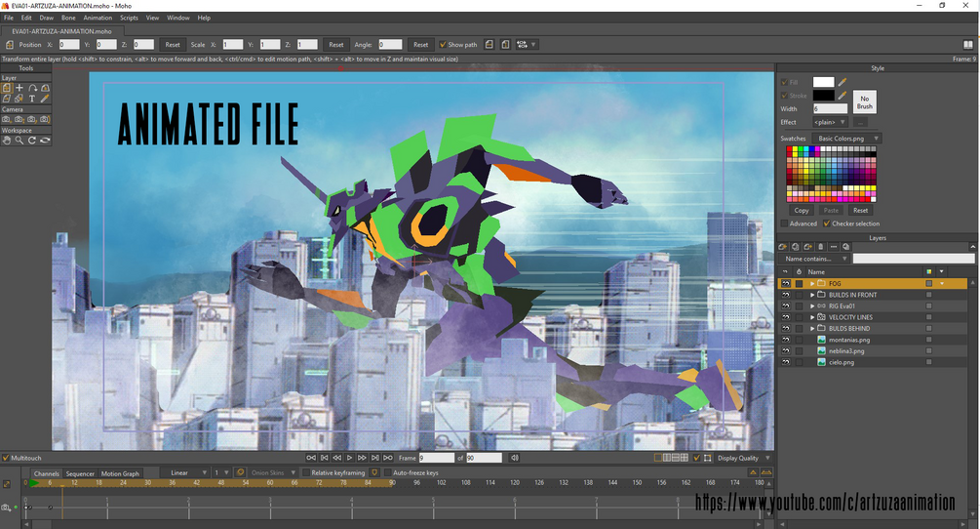This screenshot has width=980, height=529.
Task: Open the Basic Colors.png swatches dropdown
Action: coord(846,139)
